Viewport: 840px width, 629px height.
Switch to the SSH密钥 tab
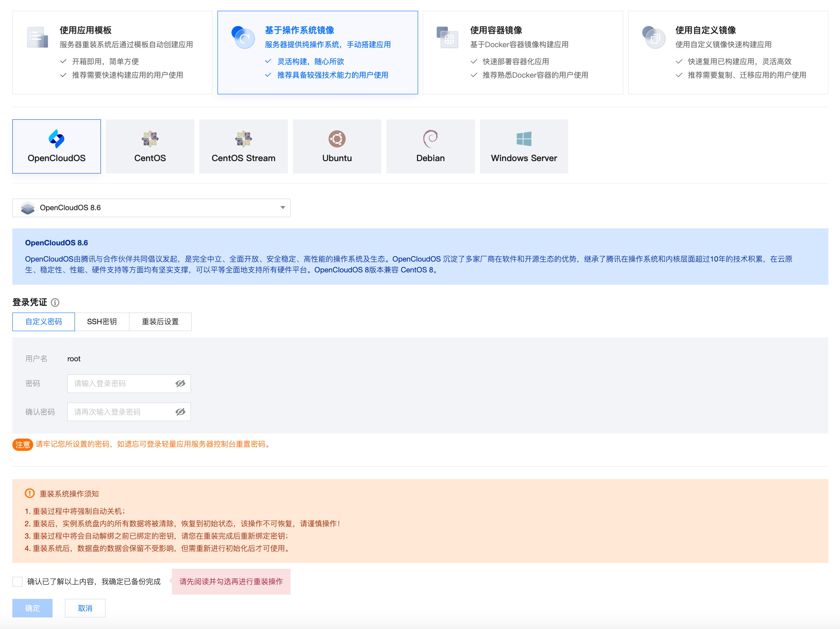pos(102,322)
